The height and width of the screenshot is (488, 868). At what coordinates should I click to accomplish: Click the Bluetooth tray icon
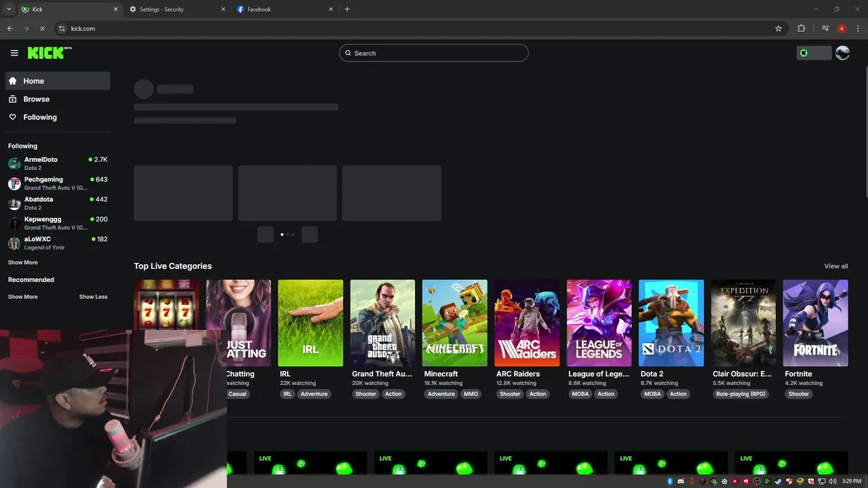click(x=670, y=481)
